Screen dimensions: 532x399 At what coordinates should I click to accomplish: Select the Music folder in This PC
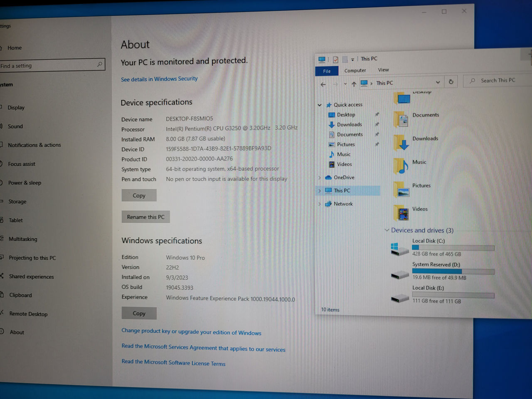click(x=410, y=167)
